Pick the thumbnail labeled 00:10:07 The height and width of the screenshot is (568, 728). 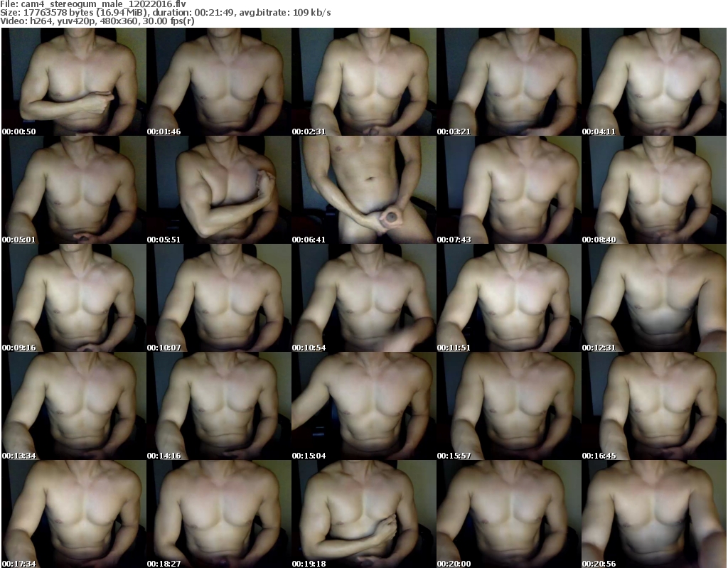(x=219, y=298)
